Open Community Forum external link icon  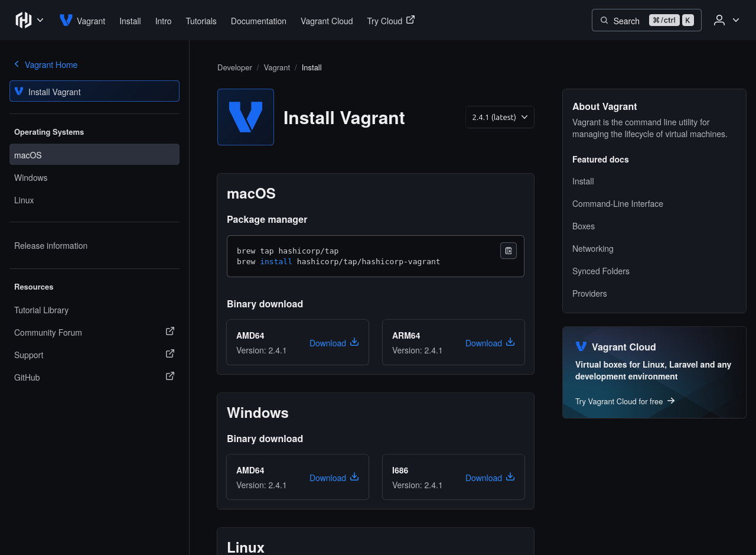pos(170,332)
